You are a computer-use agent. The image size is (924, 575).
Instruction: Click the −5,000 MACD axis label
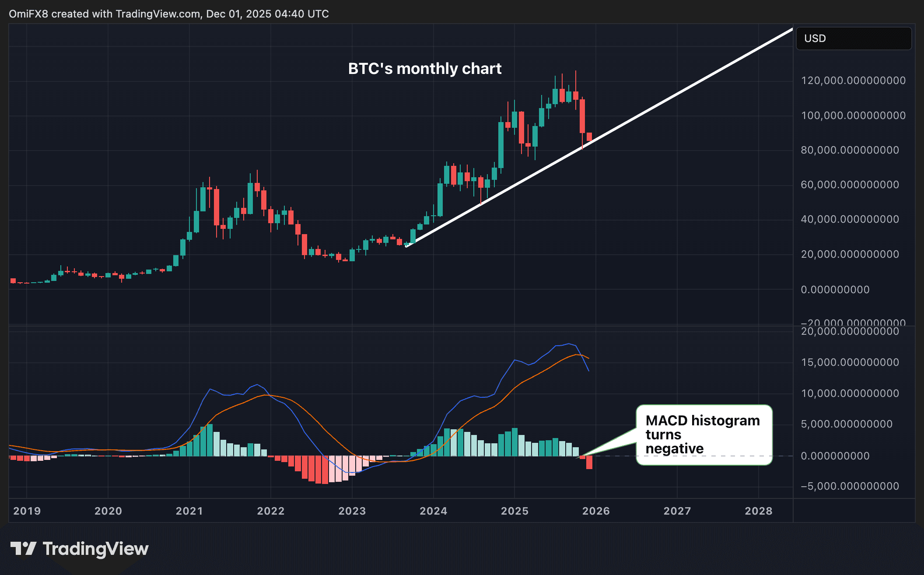[x=850, y=486]
